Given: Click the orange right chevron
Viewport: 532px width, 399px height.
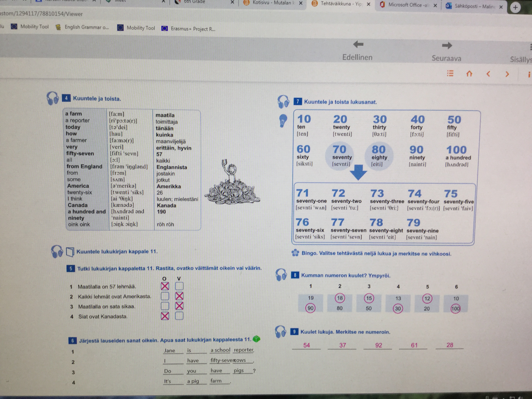Looking at the screenshot, I should (507, 74).
